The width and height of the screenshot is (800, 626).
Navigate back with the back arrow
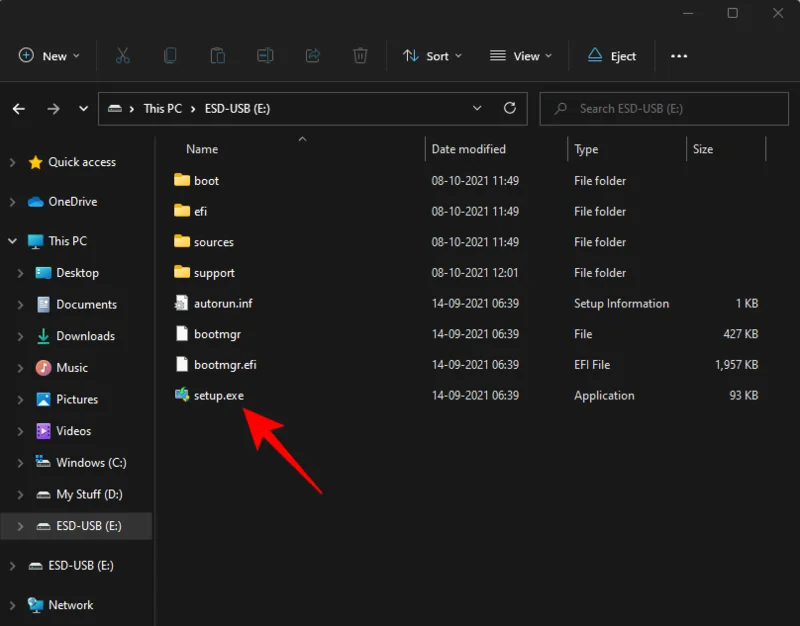18,108
